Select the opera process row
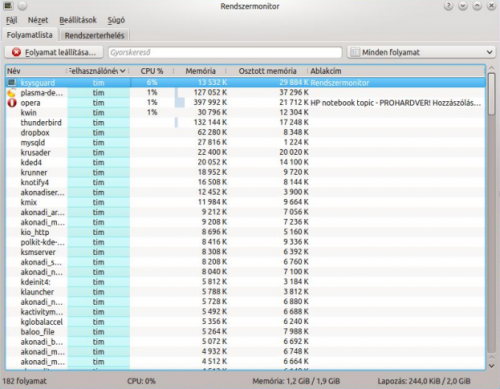The image size is (500, 389). (x=245, y=103)
